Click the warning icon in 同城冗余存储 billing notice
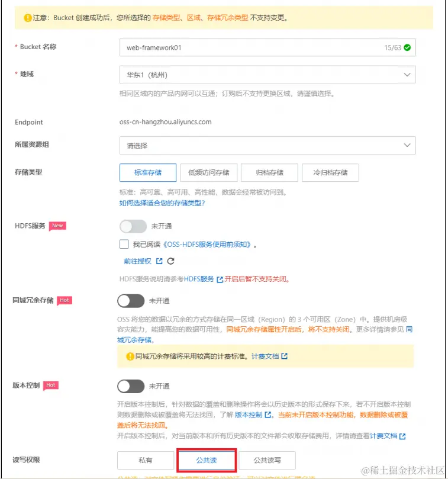448x479 pixels. coord(130,356)
